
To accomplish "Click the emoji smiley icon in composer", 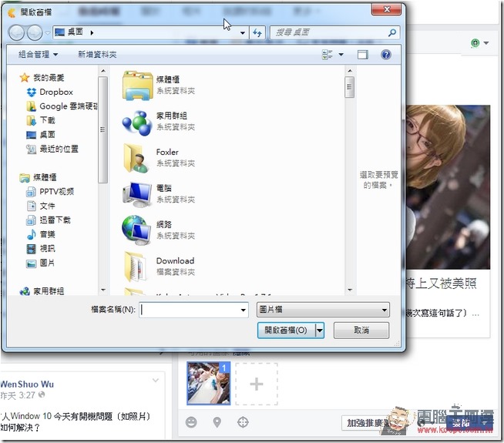I will pyautogui.click(x=191, y=422).
